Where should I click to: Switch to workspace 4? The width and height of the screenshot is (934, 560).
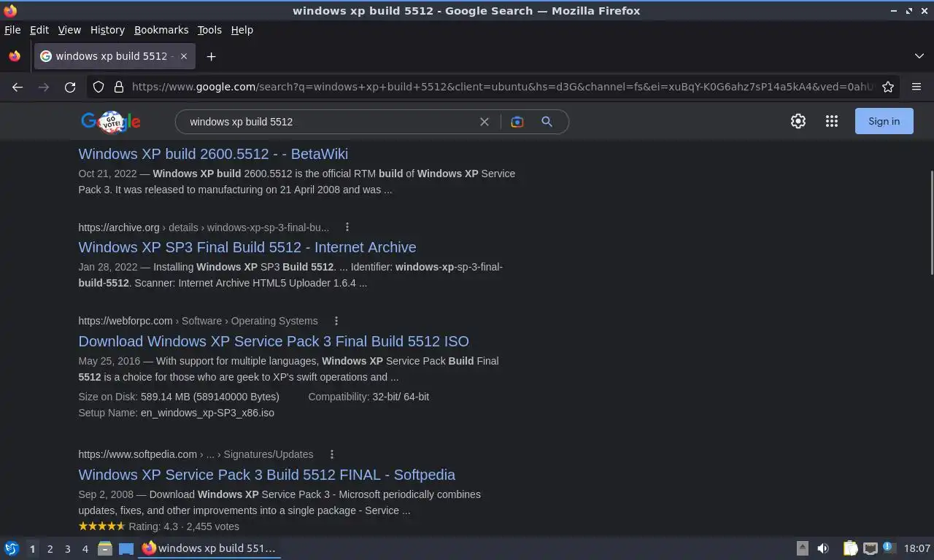pos(85,548)
